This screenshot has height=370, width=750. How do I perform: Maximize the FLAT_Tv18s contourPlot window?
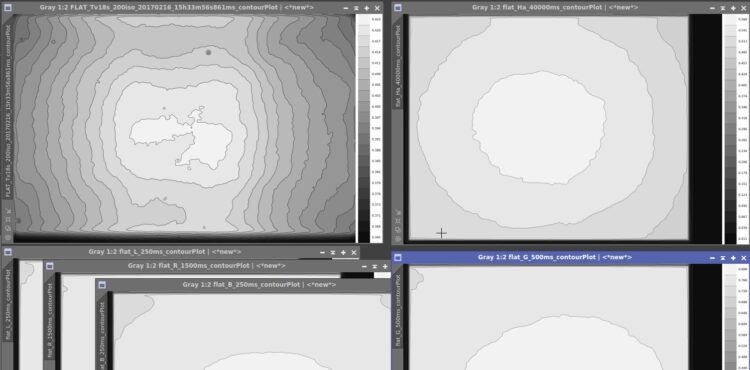tap(367, 8)
